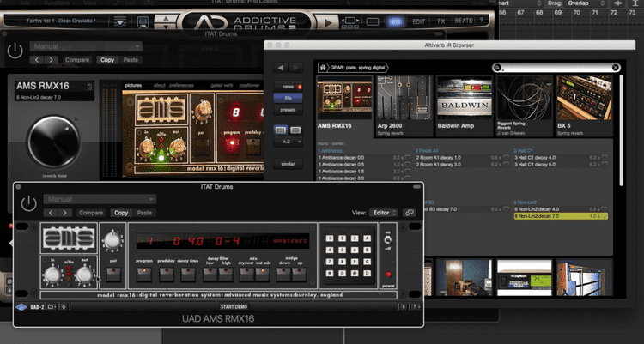
Task: Switch to grid view in Altiverb browser
Action: coord(281,130)
